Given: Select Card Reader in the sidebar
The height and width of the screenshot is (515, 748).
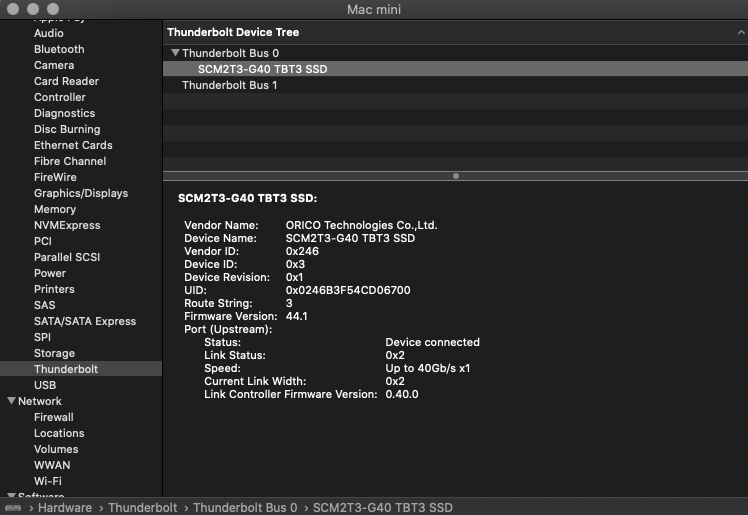Looking at the screenshot, I should (66, 81).
